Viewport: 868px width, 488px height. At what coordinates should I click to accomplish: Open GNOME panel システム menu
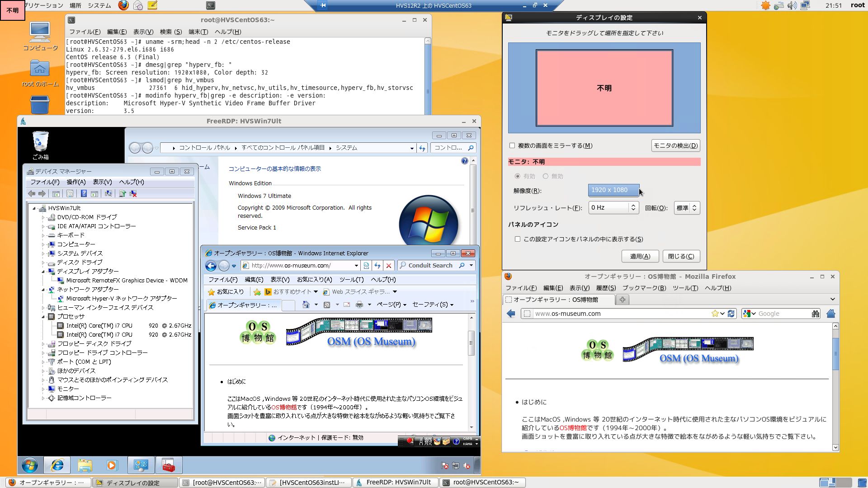[x=99, y=5]
